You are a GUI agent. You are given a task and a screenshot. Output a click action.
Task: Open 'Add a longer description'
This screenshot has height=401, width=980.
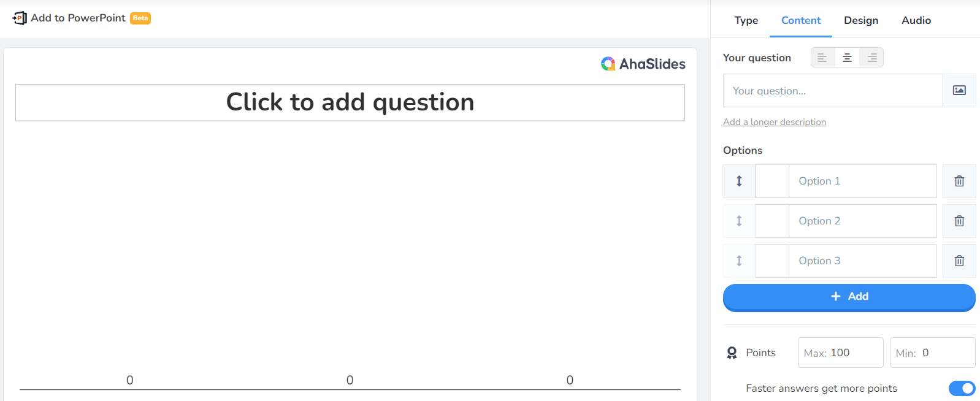774,121
